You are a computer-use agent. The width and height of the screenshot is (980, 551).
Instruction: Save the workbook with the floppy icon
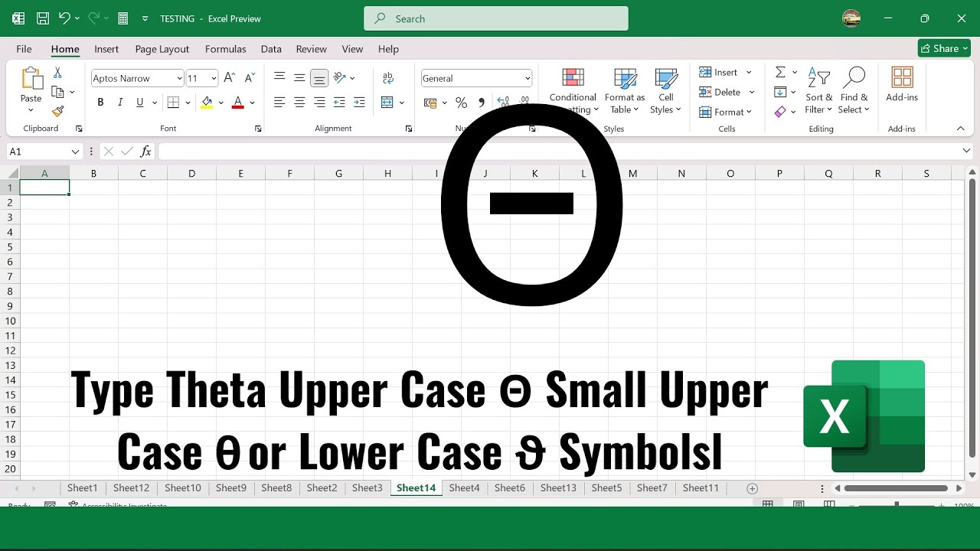43,18
